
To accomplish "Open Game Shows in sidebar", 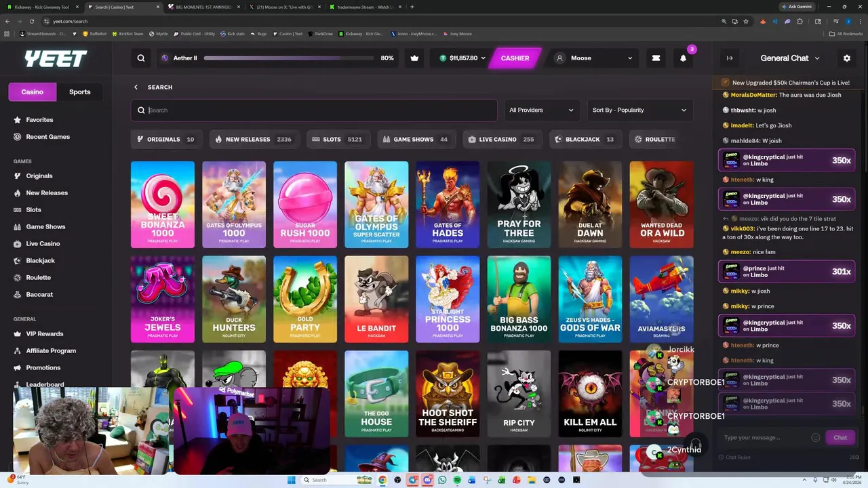I will (x=45, y=227).
